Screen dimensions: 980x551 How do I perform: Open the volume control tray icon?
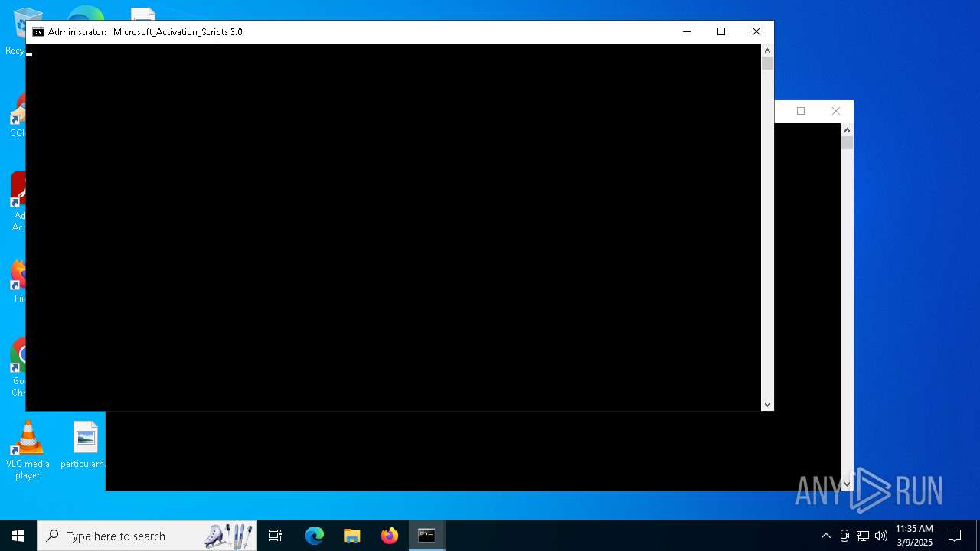tap(881, 536)
